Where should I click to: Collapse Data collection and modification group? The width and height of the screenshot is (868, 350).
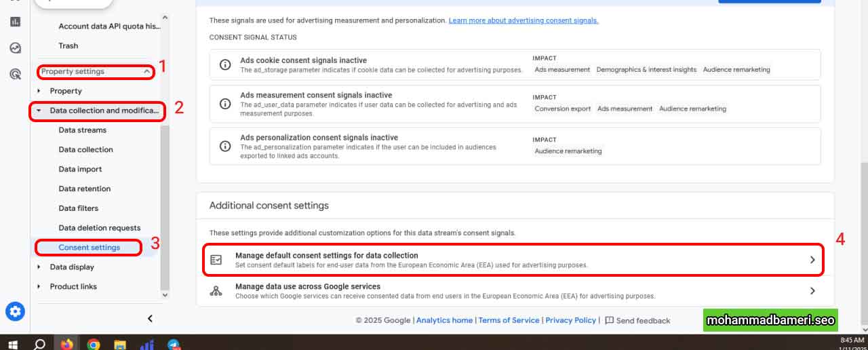(x=39, y=110)
